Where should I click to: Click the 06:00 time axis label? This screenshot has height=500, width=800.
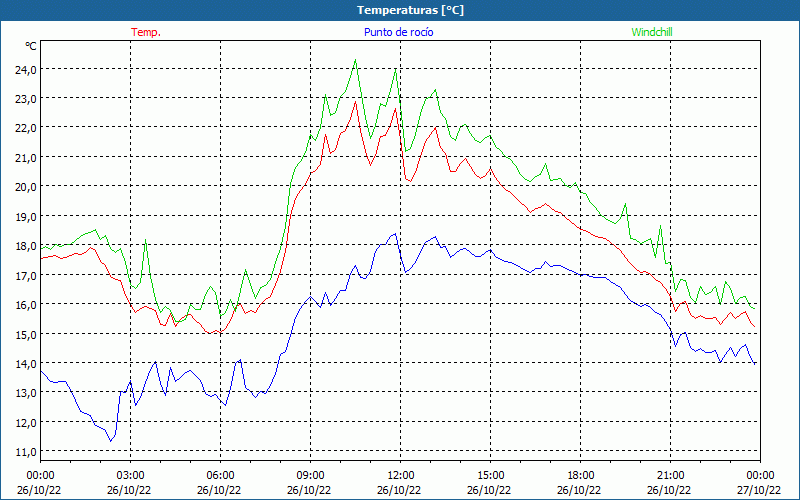220,476
